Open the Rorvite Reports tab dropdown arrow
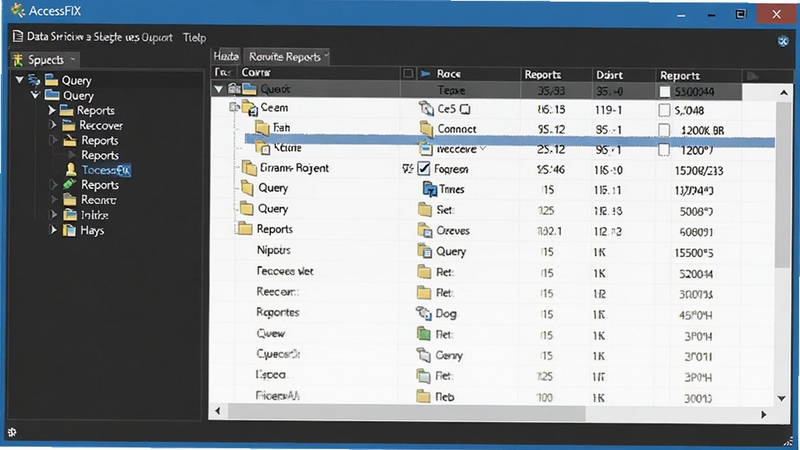This screenshot has width=800, height=450. [326, 55]
